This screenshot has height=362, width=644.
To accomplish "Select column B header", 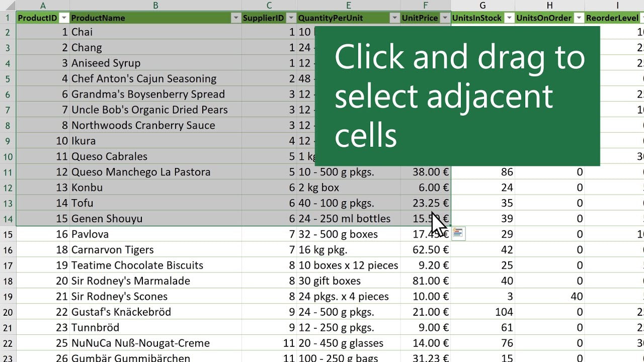I will point(155,6).
